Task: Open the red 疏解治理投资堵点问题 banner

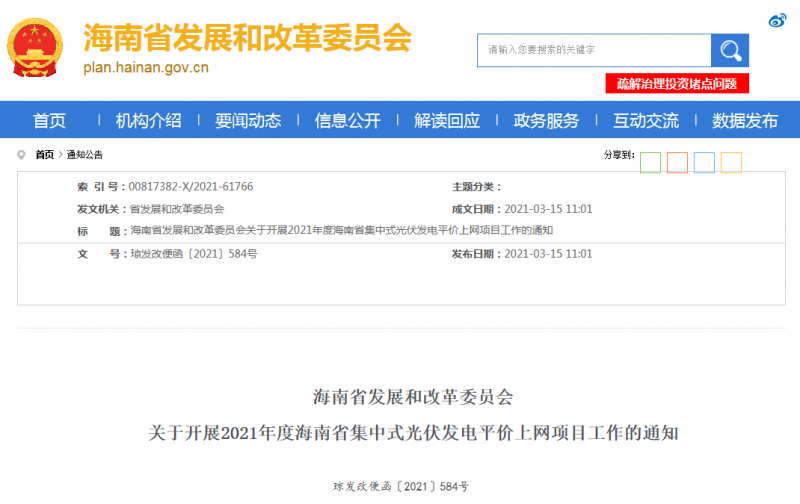Action: [x=677, y=84]
